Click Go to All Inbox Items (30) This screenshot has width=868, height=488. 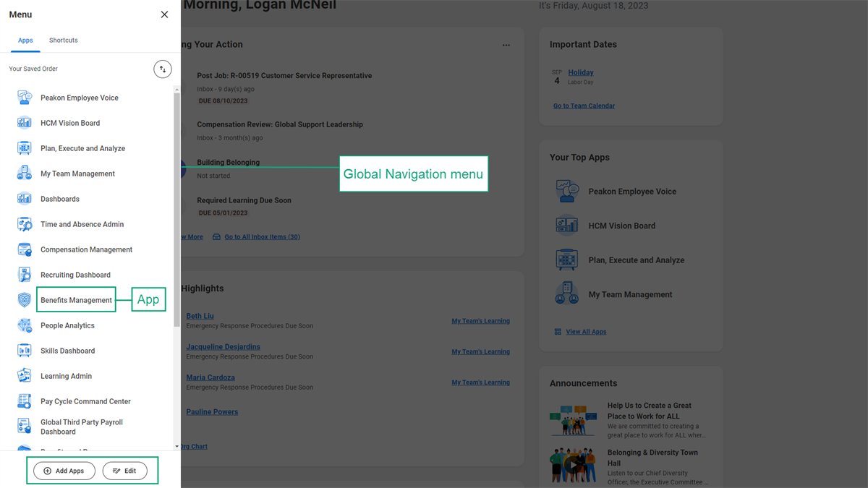(x=262, y=236)
